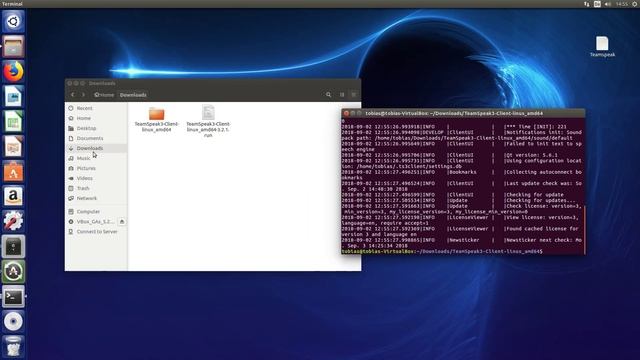Open Ubuntu Software Center launcher icon

coord(13,171)
